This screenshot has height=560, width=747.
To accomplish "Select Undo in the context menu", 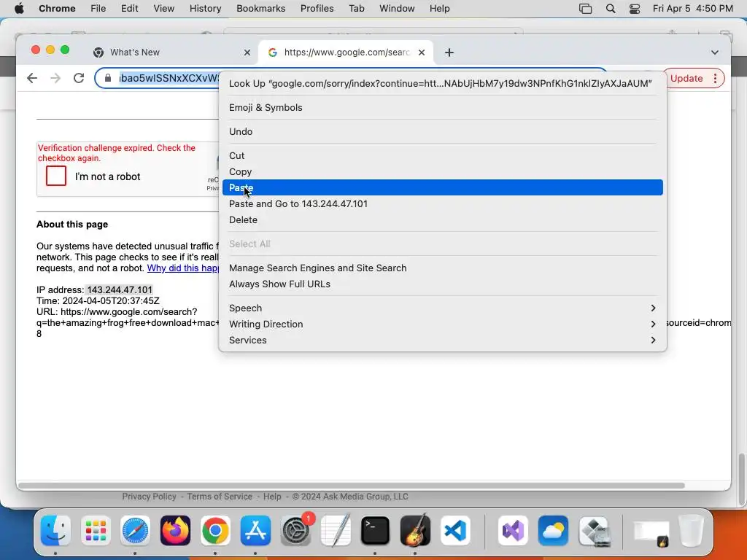I will (x=443, y=132).
